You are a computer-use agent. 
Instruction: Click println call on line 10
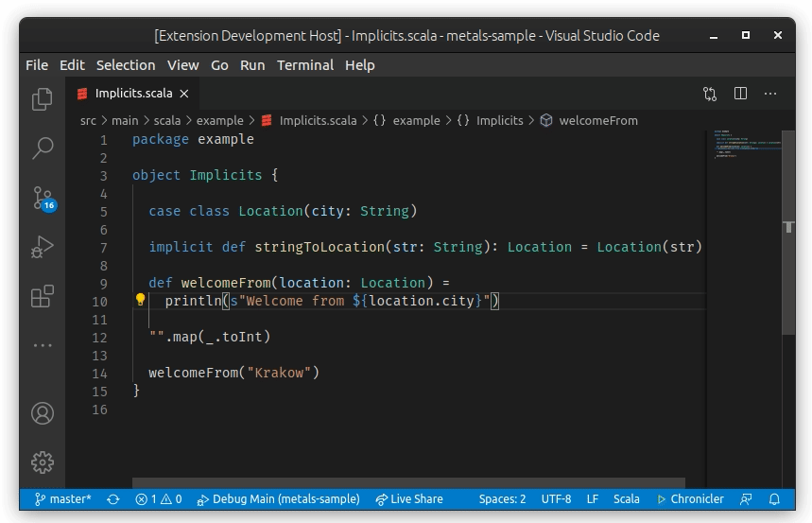tap(193, 301)
